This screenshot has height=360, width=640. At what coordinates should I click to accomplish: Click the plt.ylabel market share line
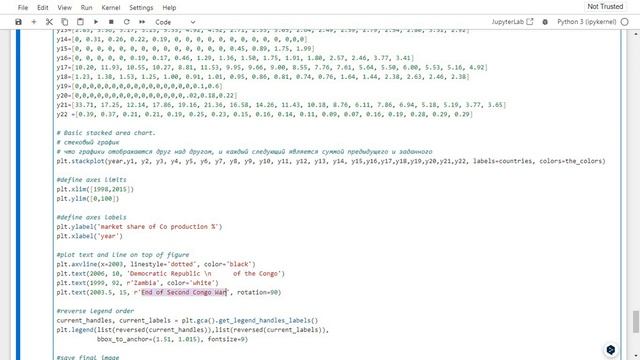pos(139,227)
